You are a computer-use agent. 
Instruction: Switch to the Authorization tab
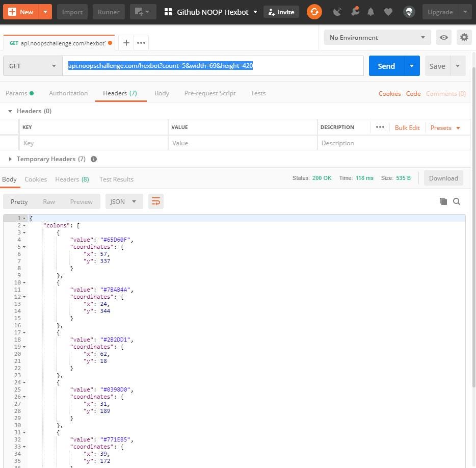(x=68, y=93)
